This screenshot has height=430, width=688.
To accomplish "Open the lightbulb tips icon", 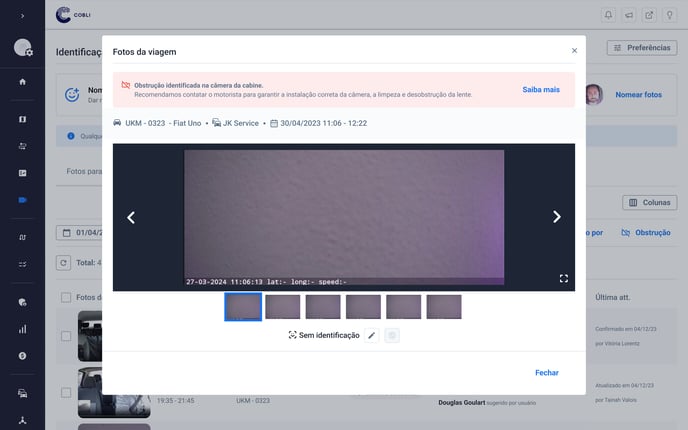I will 670,15.
